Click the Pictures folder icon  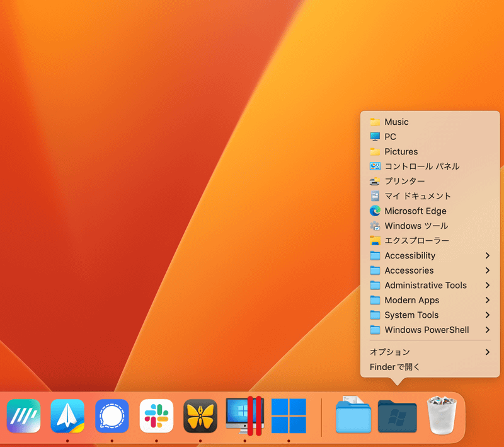375,151
